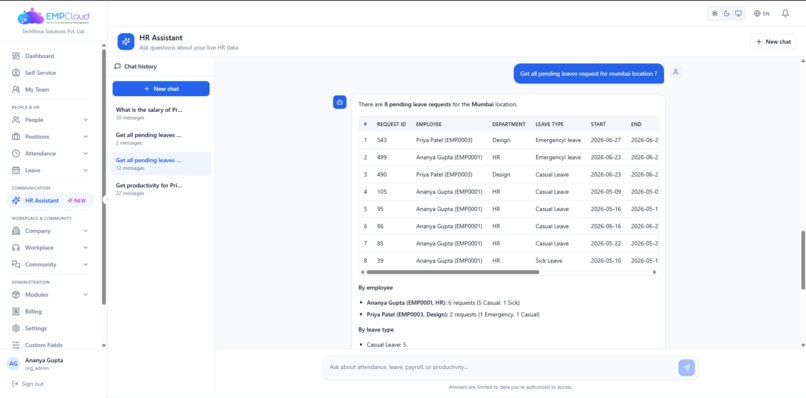806x398 pixels.
Task: Open the Dashboard menu item
Action: tap(50, 56)
